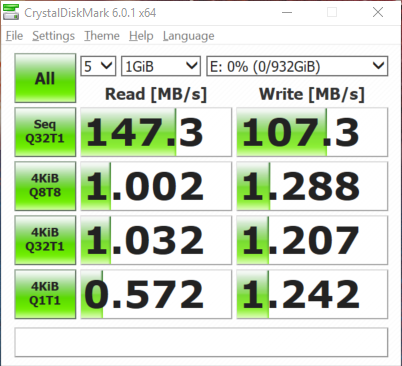Click the 4KiB Q8T8 write result 1.288
Viewport: 402px width, 366px height.
(x=312, y=186)
